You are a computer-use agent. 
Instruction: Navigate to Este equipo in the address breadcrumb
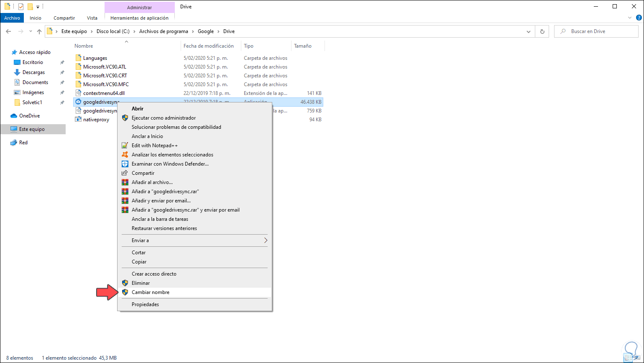(74, 31)
